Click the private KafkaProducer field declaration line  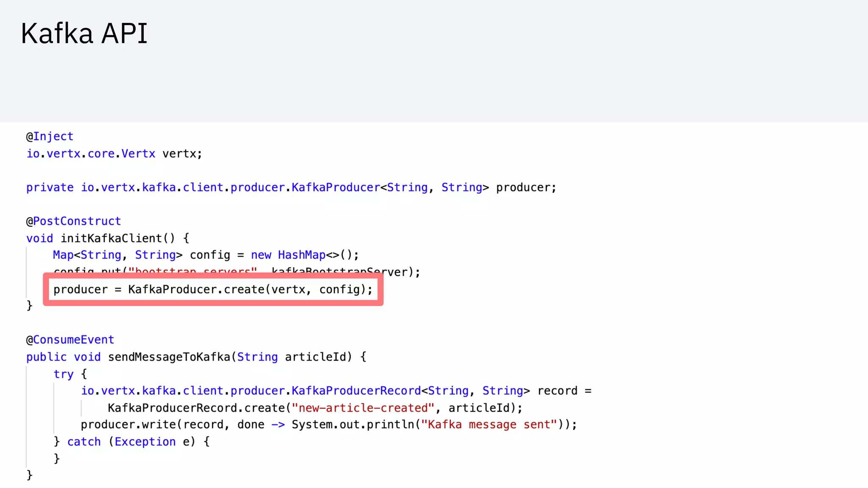(291, 187)
